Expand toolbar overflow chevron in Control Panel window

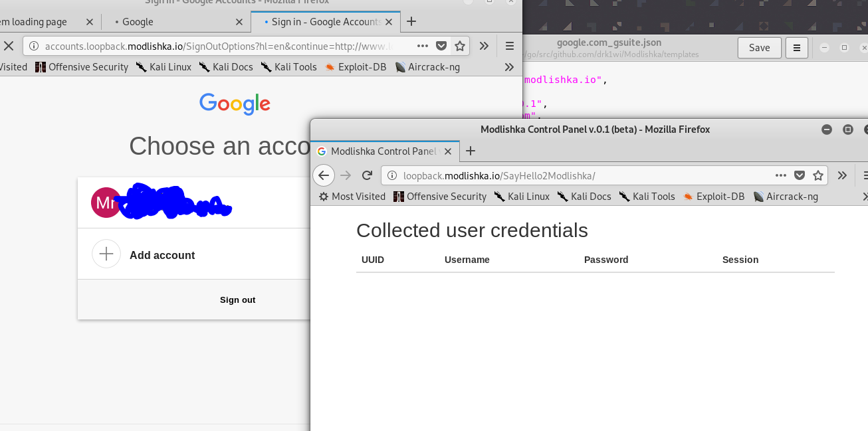coord(842,175)
